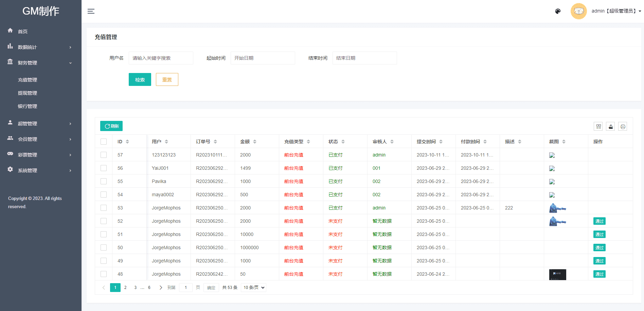Viewport: 644px width, 311px height.
Task: Click the admin avatar image
Action: 578,11
